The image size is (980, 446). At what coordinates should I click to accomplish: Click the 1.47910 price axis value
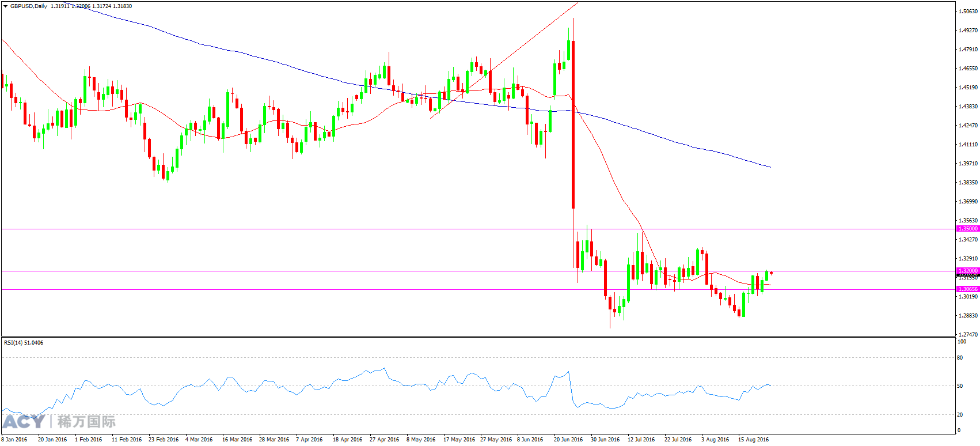[x=968, y=49]
